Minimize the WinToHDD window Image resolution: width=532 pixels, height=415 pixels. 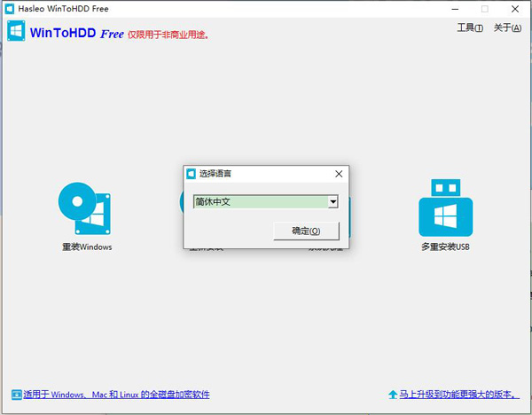pos(455,9)
